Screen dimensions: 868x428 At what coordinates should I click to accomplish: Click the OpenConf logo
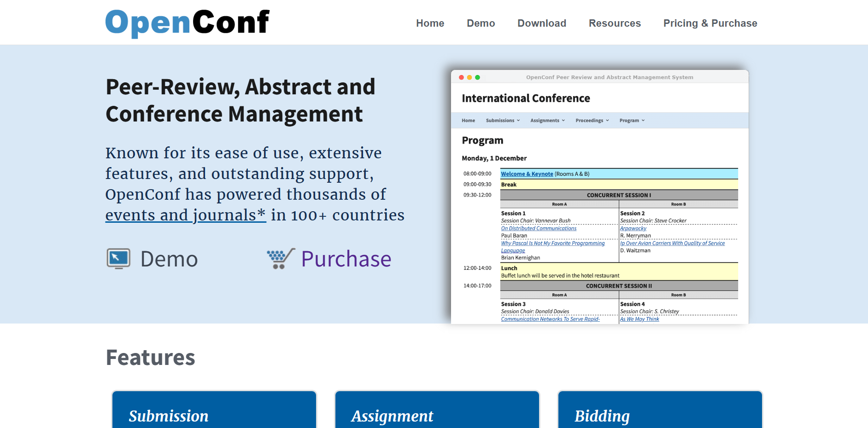tap(187, 21)
